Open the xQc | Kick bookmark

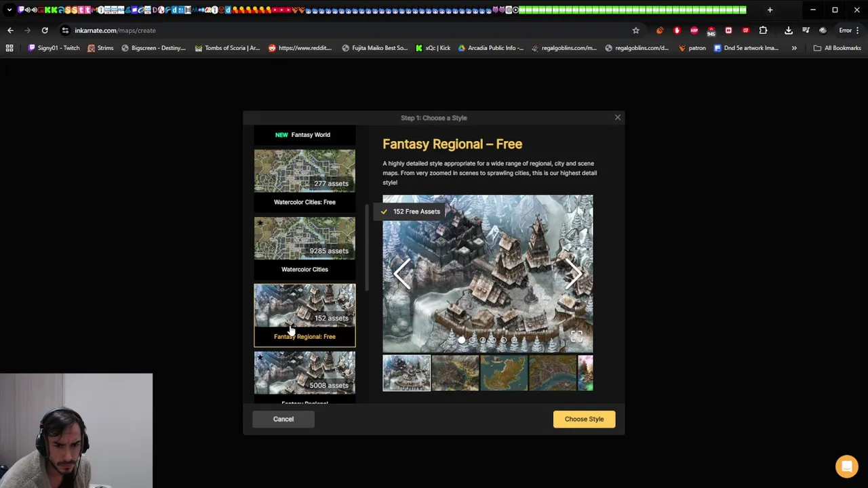point(433,48)
